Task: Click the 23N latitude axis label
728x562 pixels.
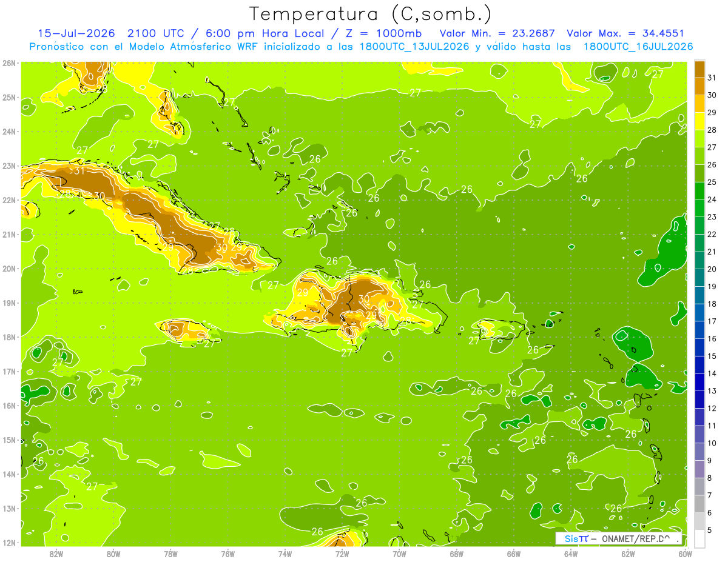Action: (9, 166)
